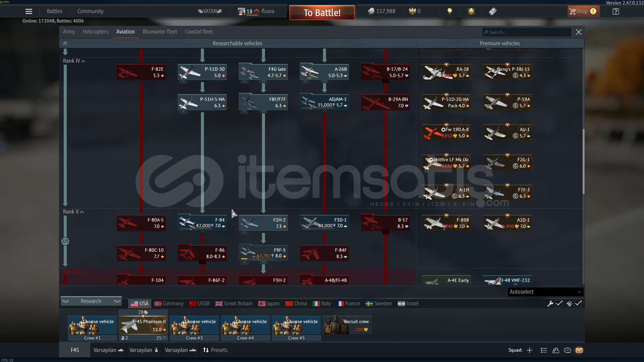The width and height of the screenshot is (644, 362).
Task: Open the Battles menu
Action: (55, 11)
